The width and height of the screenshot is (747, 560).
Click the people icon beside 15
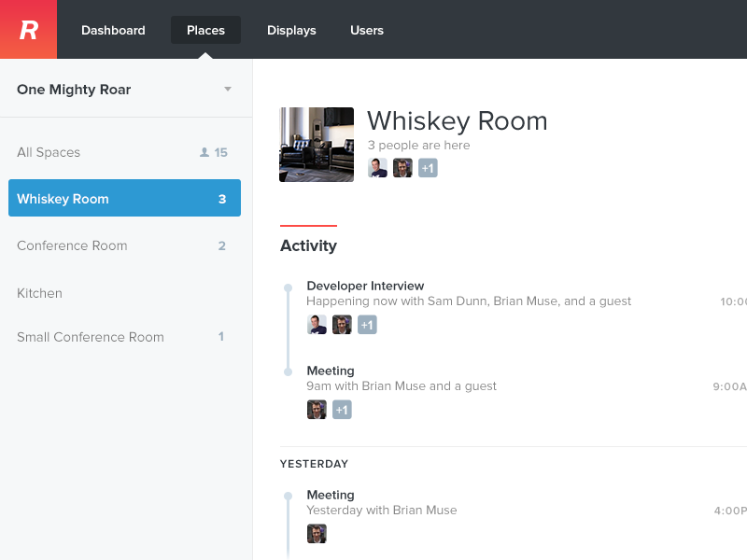coord(204,152)
